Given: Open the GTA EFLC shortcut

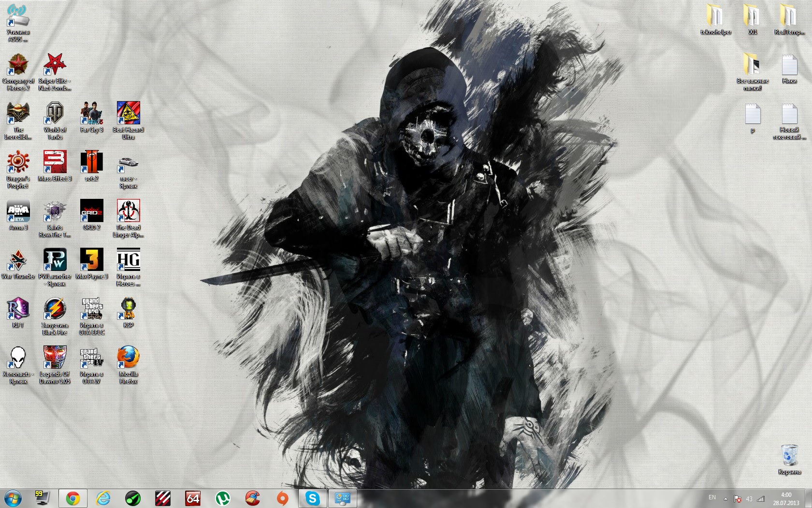Looking at the screenshot, I should [x=91, y=316].
